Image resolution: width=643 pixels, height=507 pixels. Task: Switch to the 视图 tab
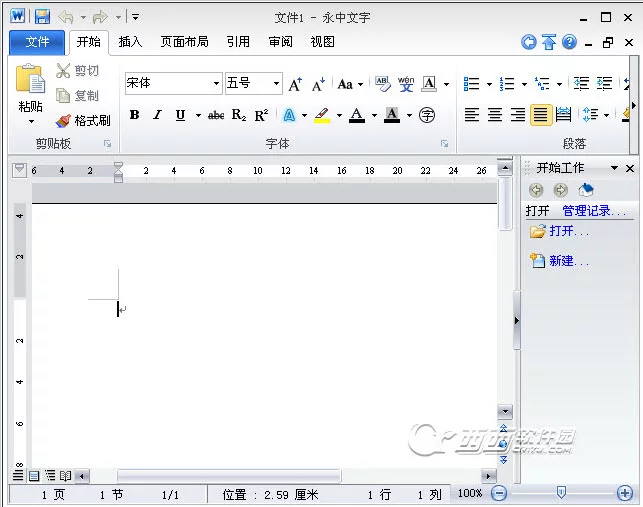pos(323,42)
